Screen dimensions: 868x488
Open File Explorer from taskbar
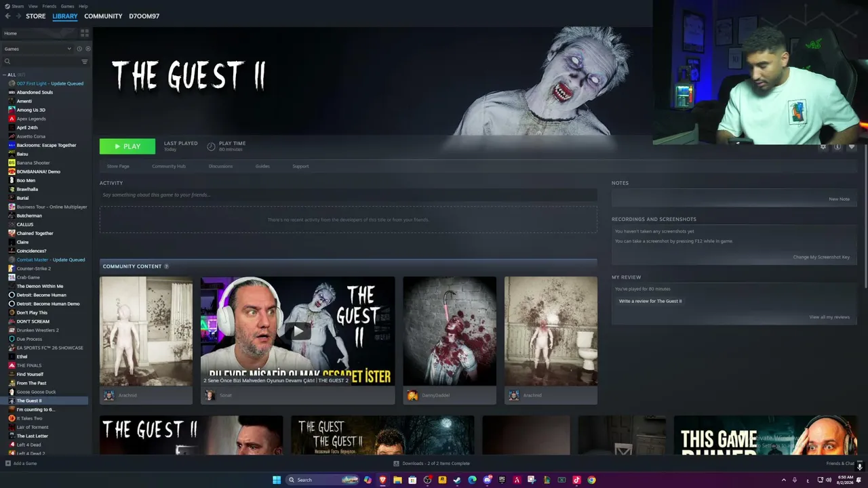(397, 480)
